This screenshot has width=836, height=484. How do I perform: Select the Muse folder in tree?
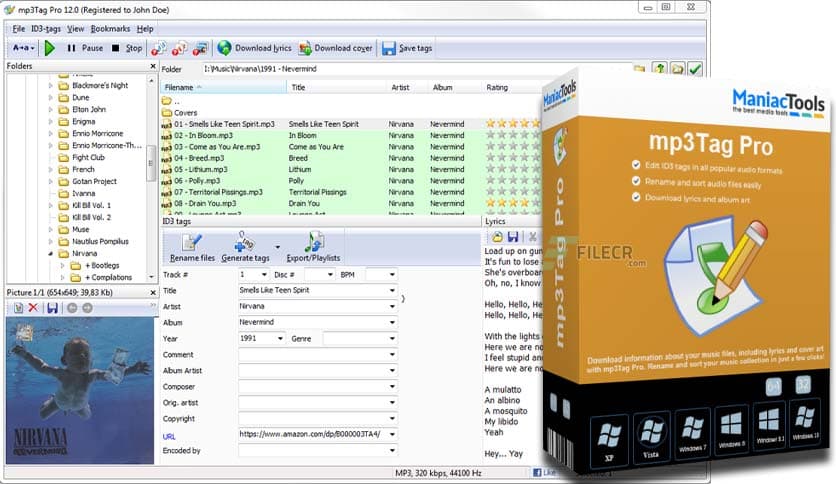(x=81, y=230)
